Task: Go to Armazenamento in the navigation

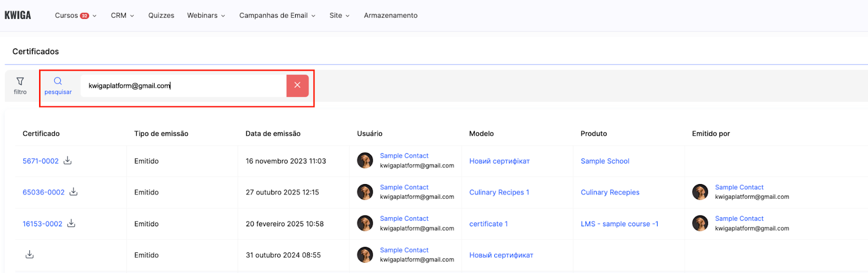Action: click(x=391, y=16)
